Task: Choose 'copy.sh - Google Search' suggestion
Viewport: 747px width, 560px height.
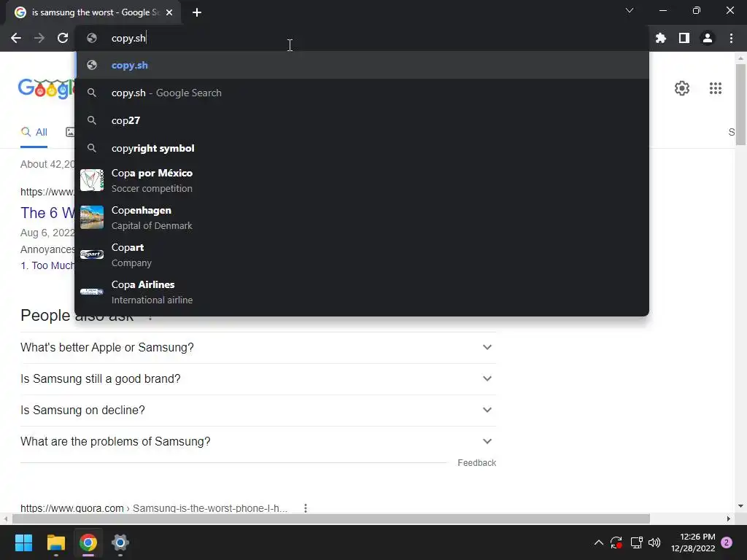Action: [362, 93]
